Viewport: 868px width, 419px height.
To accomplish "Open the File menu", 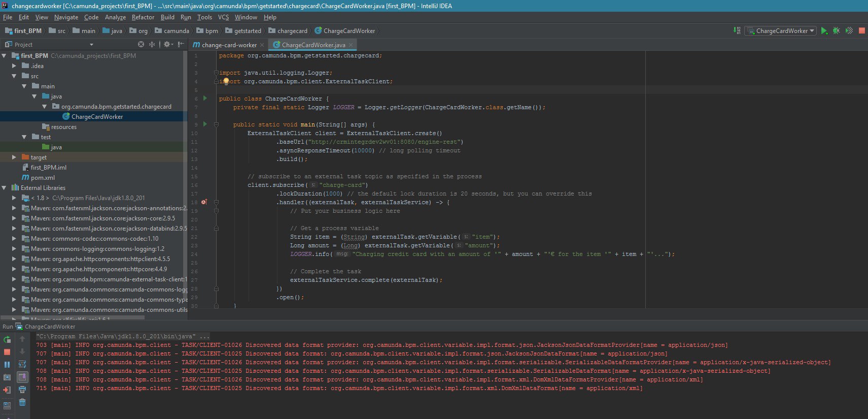I will coord(8,17).
